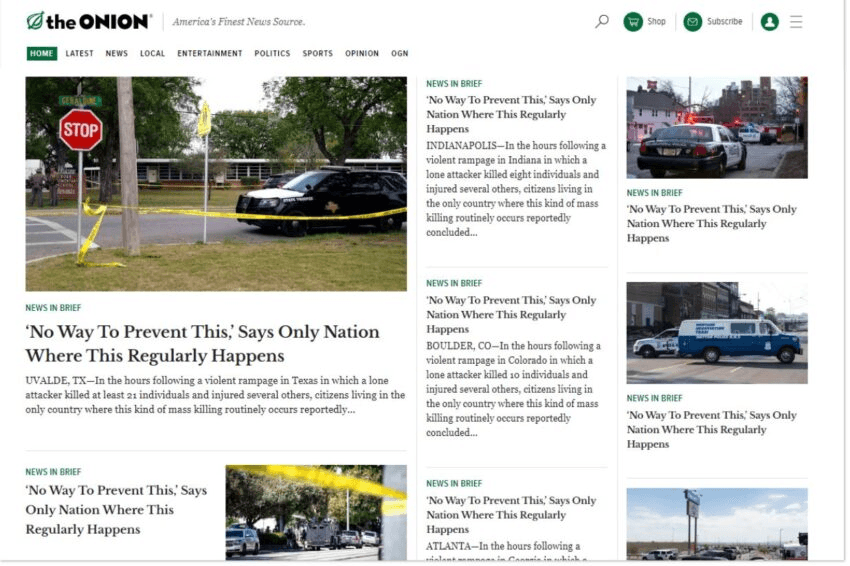
Task: Click the Shop text link
Action: (656, 22)
